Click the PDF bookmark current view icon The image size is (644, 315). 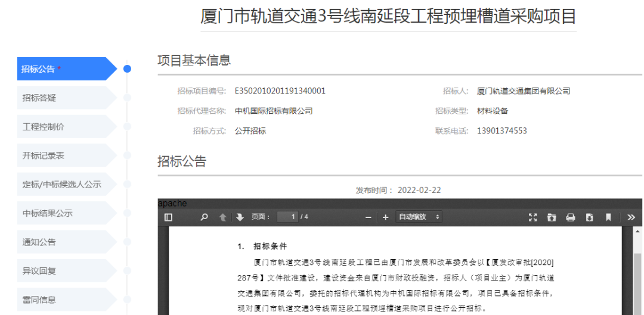pyautogui.click(x=608, y=217)
